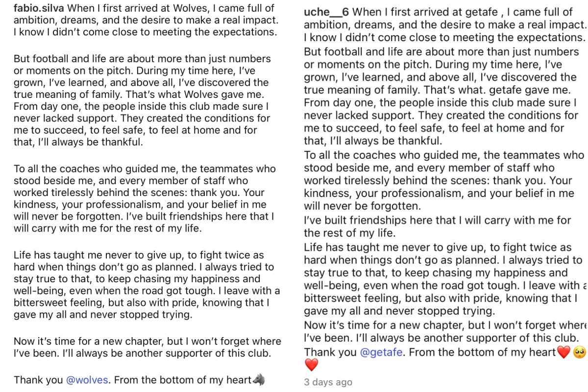Click uche__6's 'I've built friendships here' line
This screenshot has height=392, width=588.
tap(438, 226)
